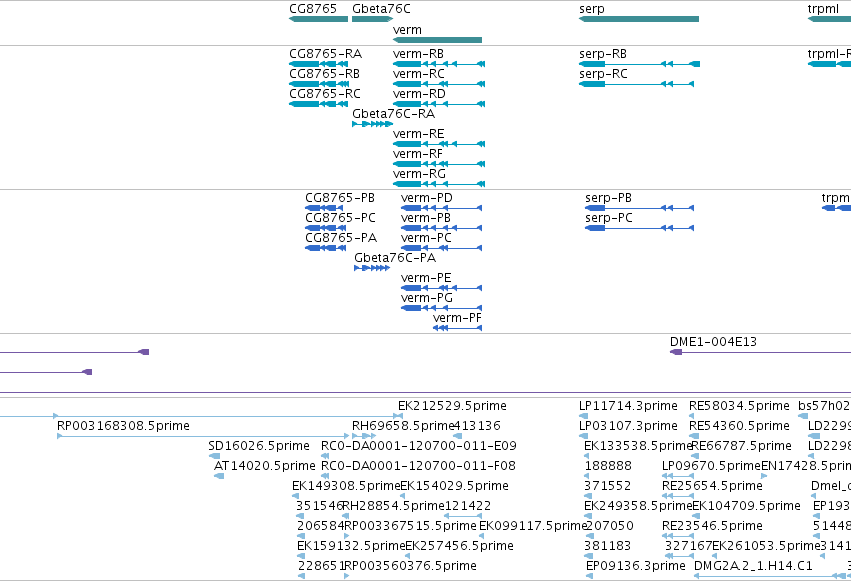The image size is (851, 581).
Task: Click the RE25654.5prime feature
Action: (x=678, y=496)
